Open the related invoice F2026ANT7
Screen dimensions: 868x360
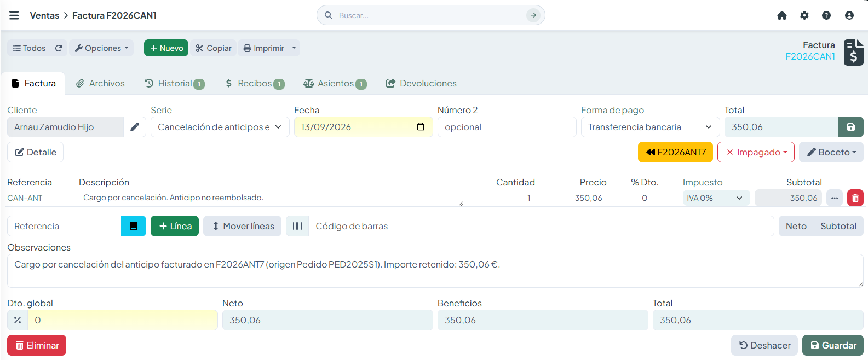click(x=675, y=152)
